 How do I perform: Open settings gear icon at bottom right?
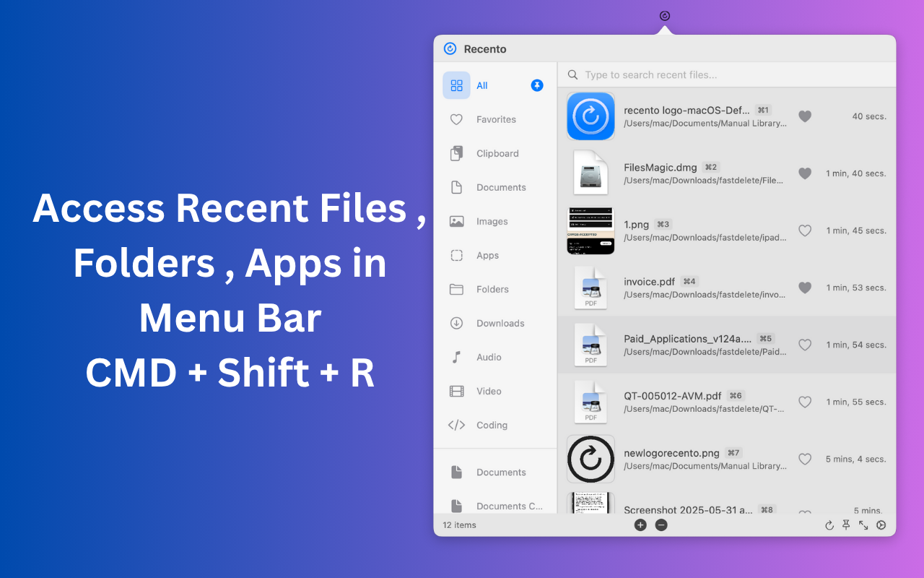[x=881, y=525]
